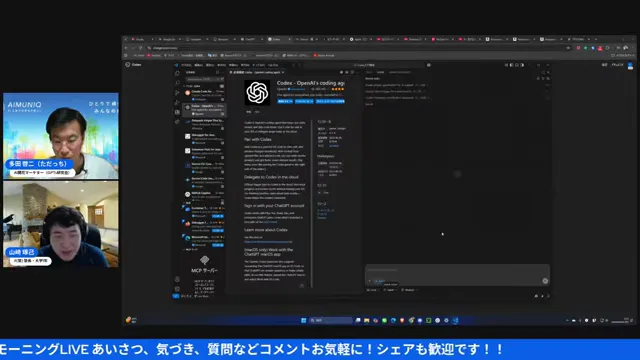Select Codex – OpenAI's extension list entry

(204, 109)
